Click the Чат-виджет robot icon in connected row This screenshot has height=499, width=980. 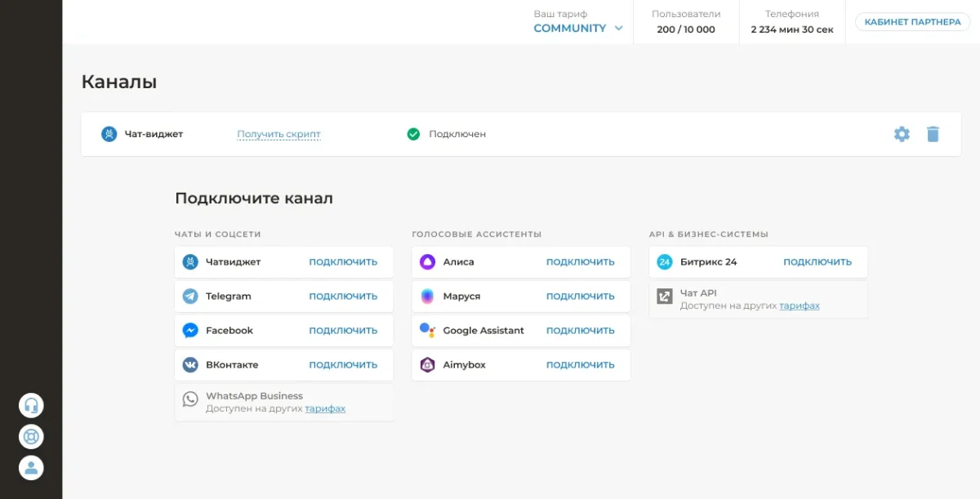109,134
